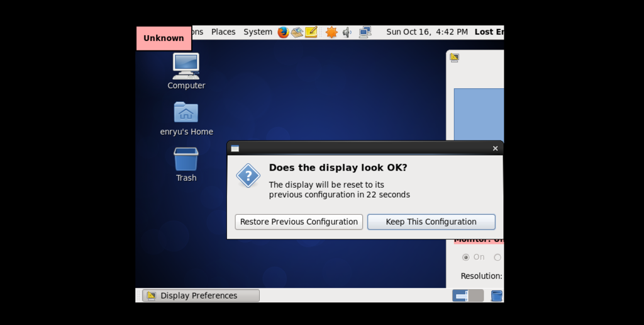Click the pink Unknown monitor label
Image resolution: width=644 pixels, height=325 pixels.
tap(164, 38)
